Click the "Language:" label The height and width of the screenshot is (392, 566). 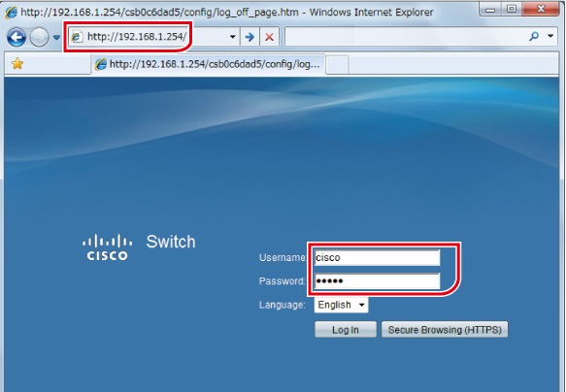coord(282,305)
